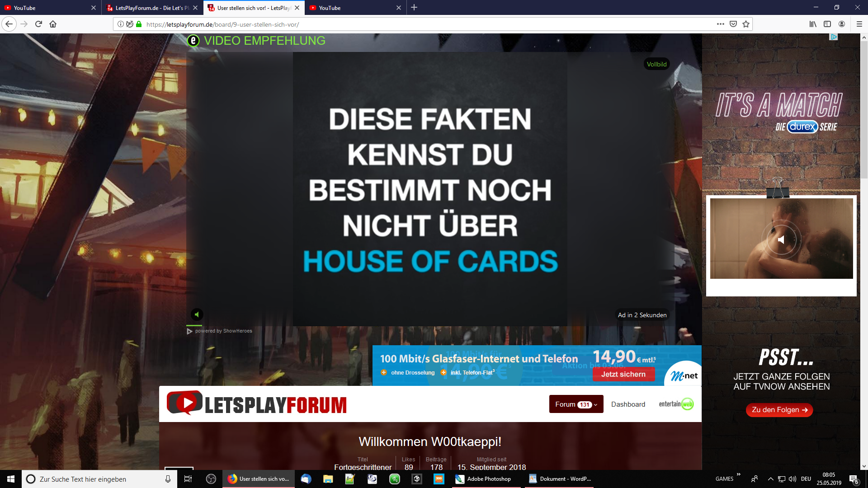Open Windows Task View
This screenshot has width=868, height=488.
(188, 479)
